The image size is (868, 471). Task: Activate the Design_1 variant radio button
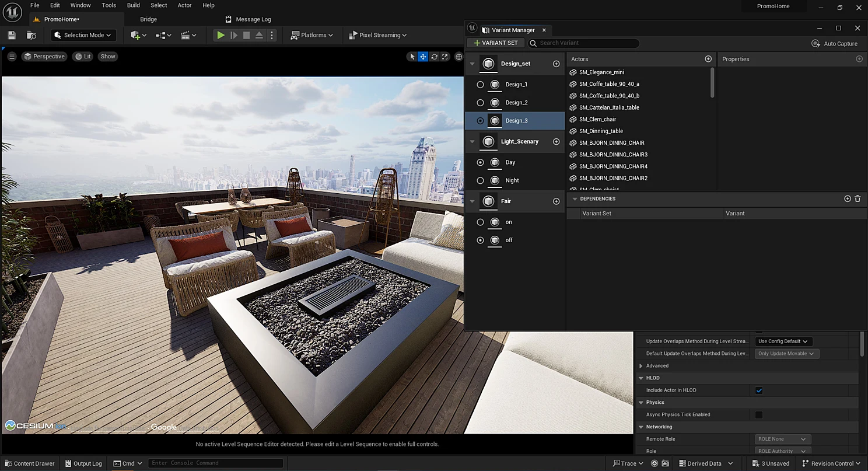[x=480, y=85]
